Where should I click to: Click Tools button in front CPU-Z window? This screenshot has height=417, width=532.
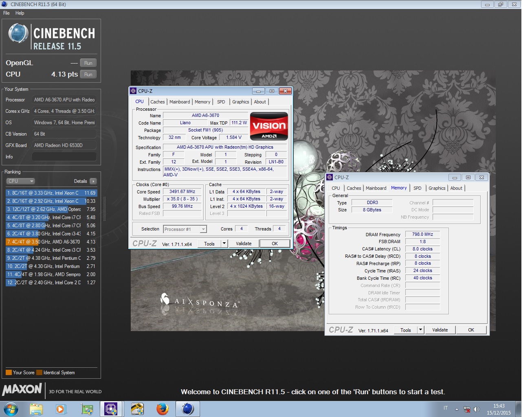tap(209, 244)
